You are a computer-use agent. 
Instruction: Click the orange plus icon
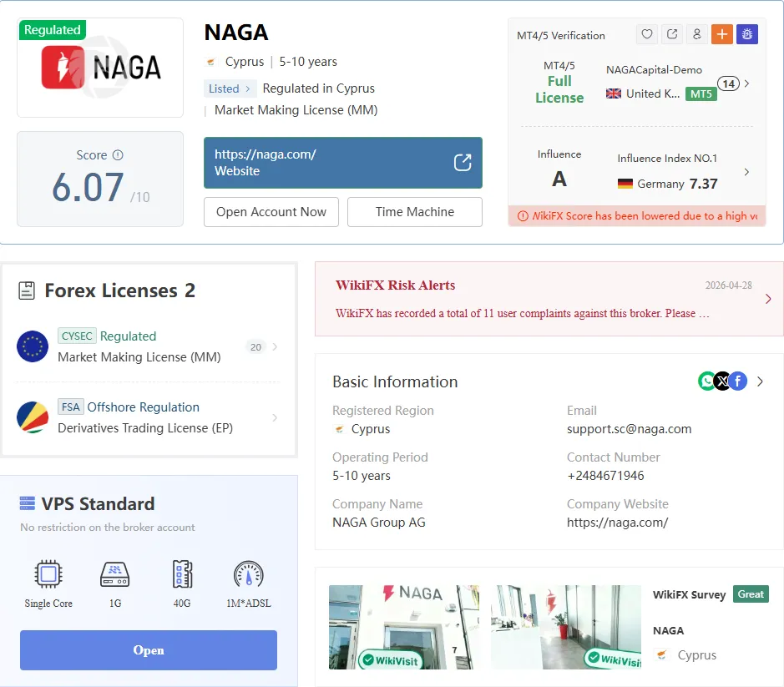coord(722,34)
